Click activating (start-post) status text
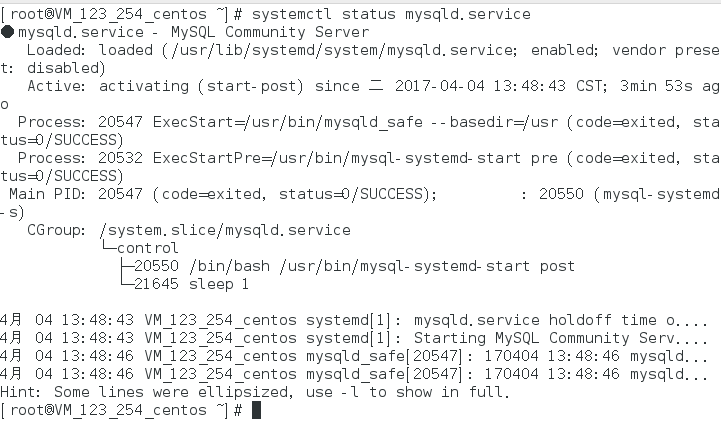Screen dimensions: 721x423 point(201,86)
